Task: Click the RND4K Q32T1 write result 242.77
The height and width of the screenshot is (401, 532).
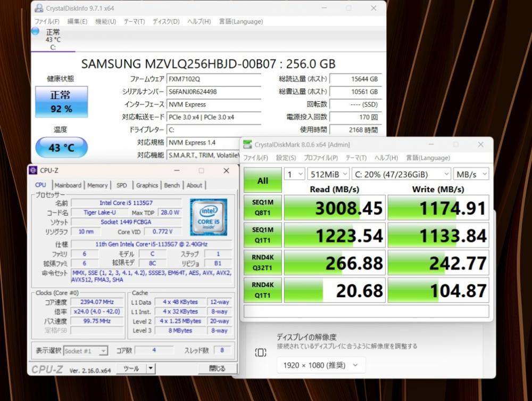Action: tap(438, 263)
